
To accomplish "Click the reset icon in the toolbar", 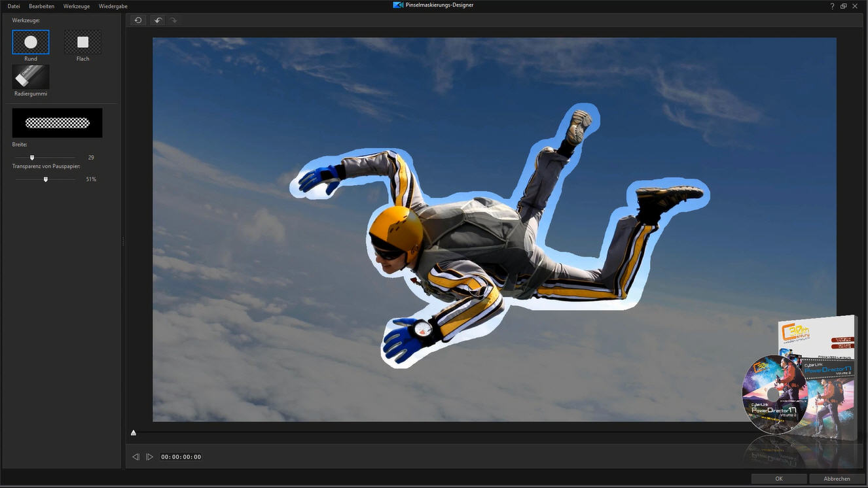I will coord(138,20).
